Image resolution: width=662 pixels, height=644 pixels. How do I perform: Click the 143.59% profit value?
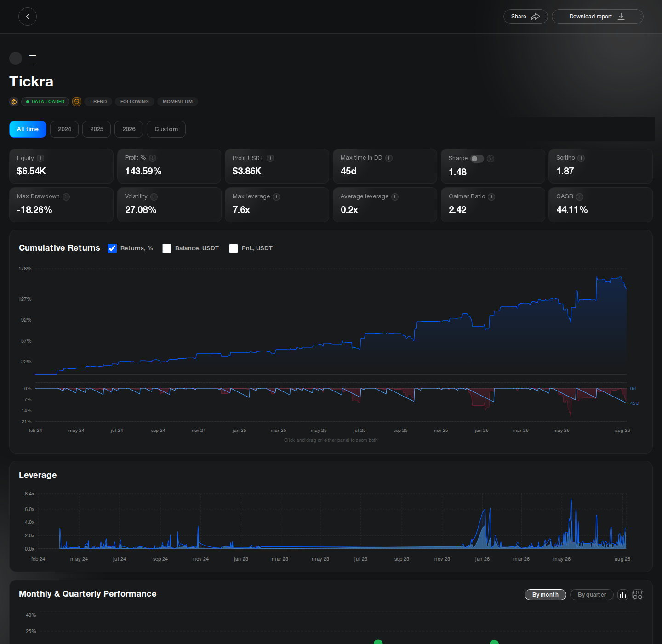(x=143, y=171)
